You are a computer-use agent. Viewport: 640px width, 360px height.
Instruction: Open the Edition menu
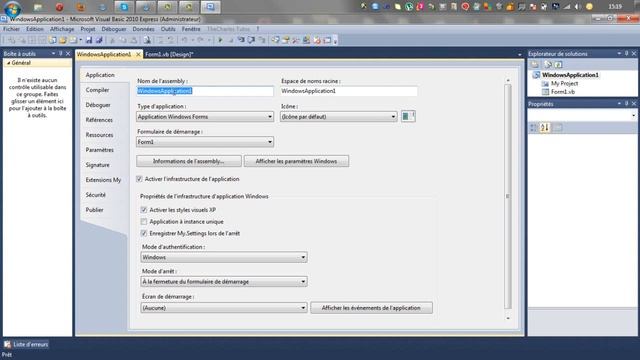(x=35, y=29)
